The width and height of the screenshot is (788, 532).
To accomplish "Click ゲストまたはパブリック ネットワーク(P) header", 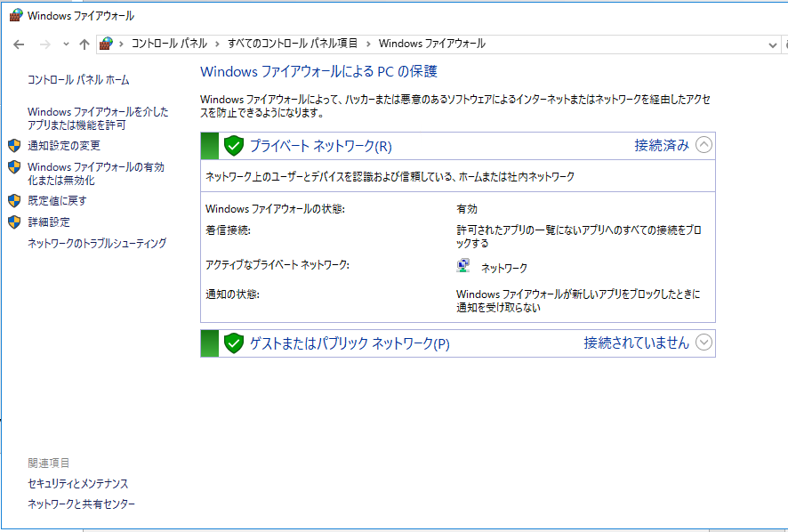I will click(350, 344).
